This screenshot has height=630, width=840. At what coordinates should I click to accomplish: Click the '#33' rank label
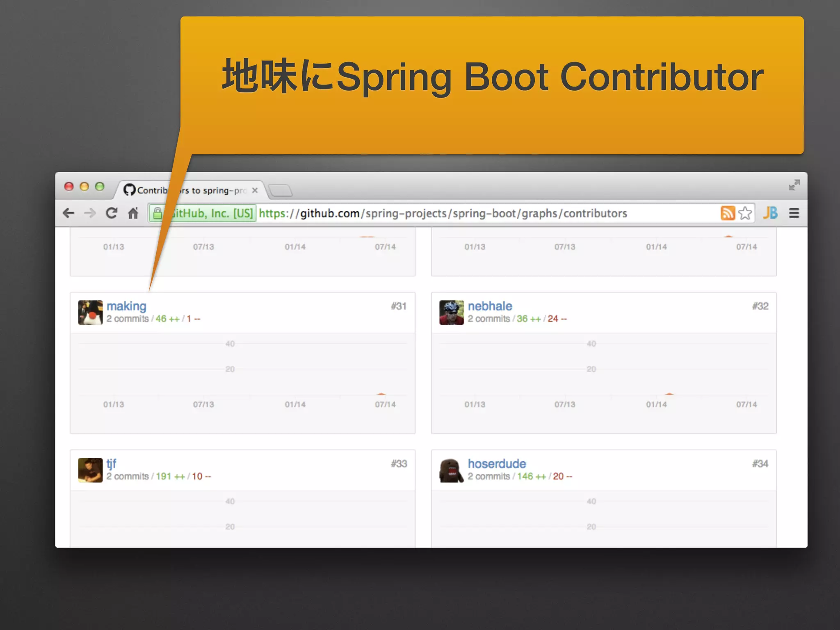coord(399,463)
